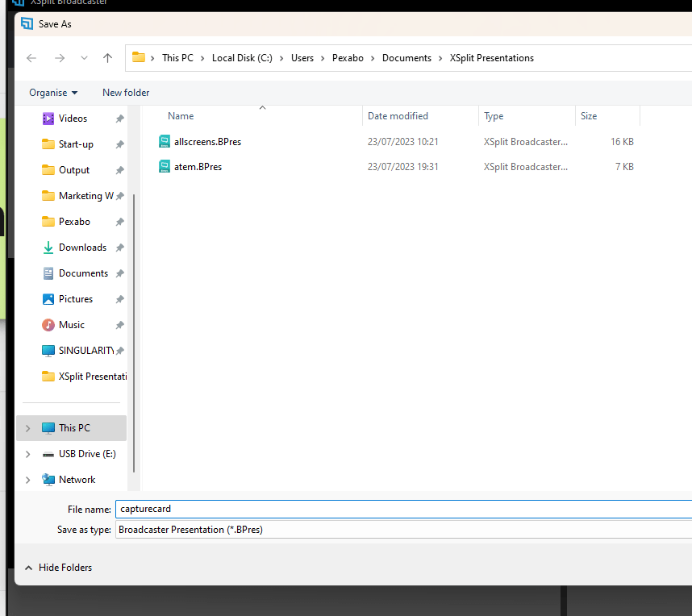Sort files by Date modified column

(x=398, y=116)
